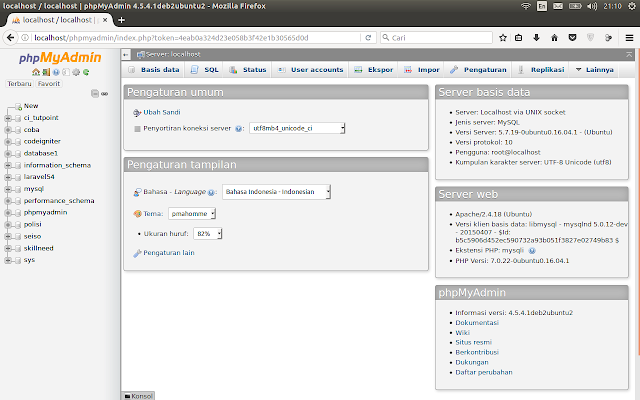Click the help icon next to Bahasa - Language

[211, 192]
